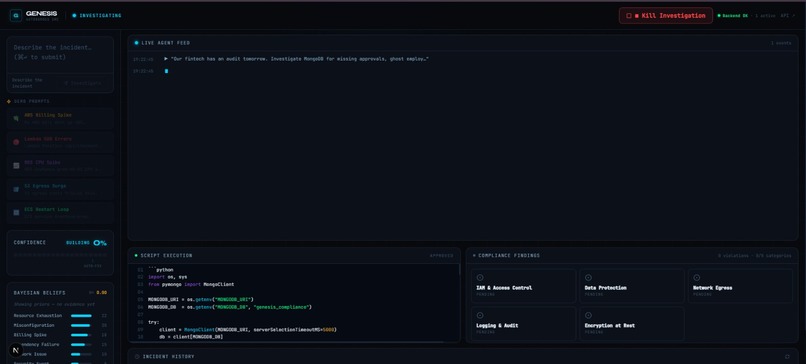
Task: Click the S3 Egress Surge prompt icon
Action: click(x=16, y=189)
